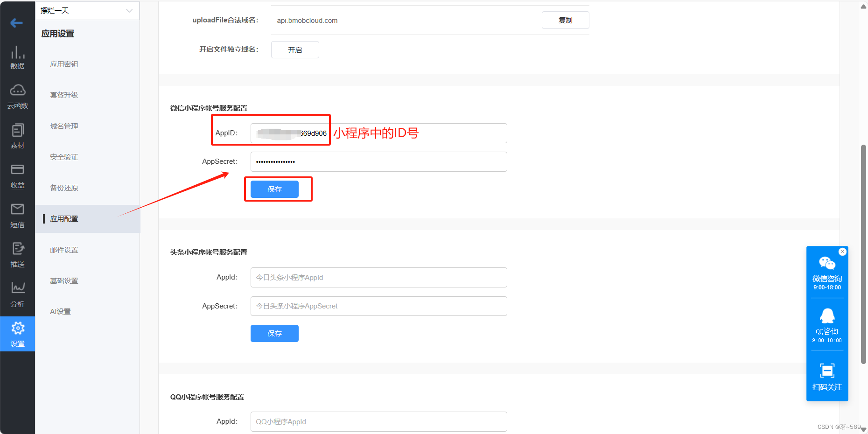The image size is (868, 434).
Task: Open the 云函数 cloud functions section
Action: pos(17,97)
